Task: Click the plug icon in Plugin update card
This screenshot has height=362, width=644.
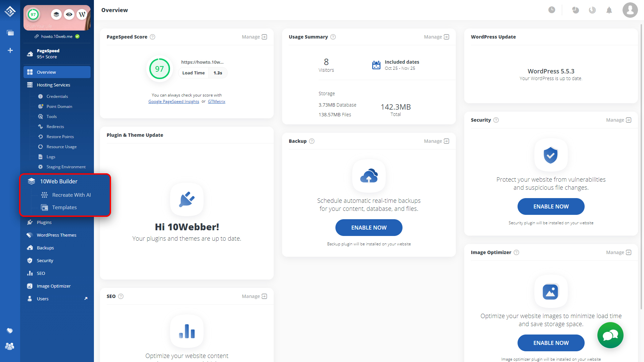Action: [187, 199]
